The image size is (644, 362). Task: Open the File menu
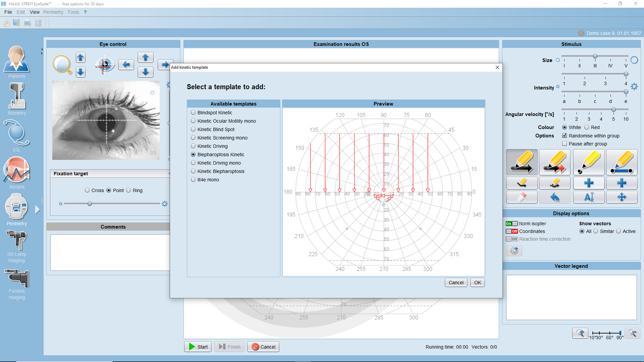point(8,12)
